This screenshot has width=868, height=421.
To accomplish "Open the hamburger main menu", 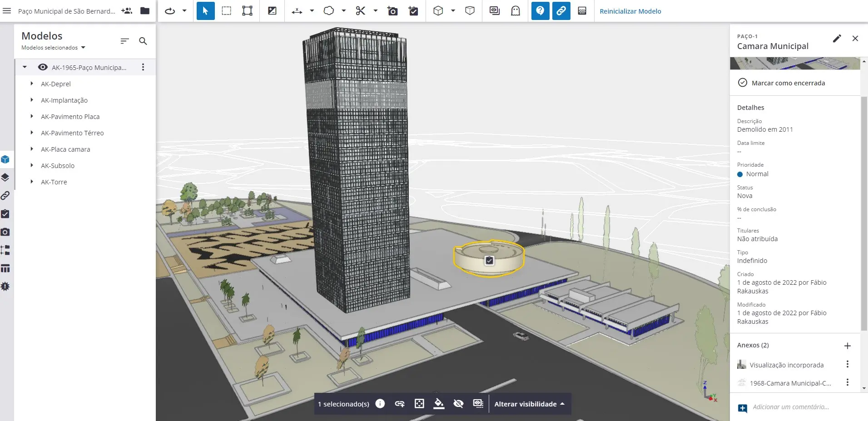I will point(7,11).
